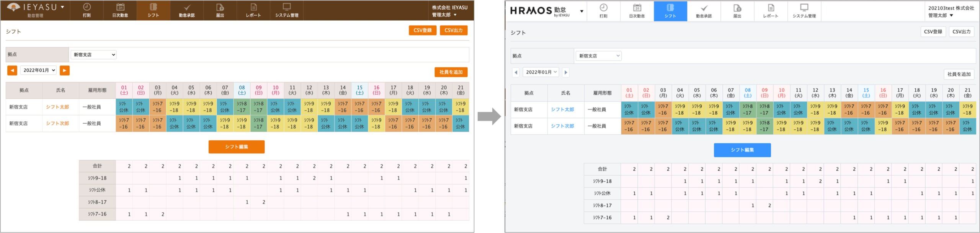Open 管理太郎 user menu in HRMOS header
Image resolution: width=980 pixels, height=233 pixels.
click(x=940, y=16)
